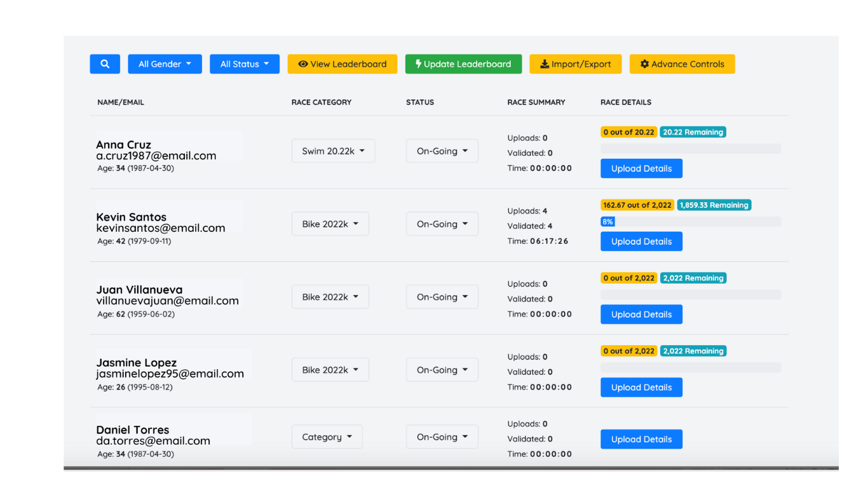
Task: Click email jasminelopez95@email.com
Action: point(170,374)
